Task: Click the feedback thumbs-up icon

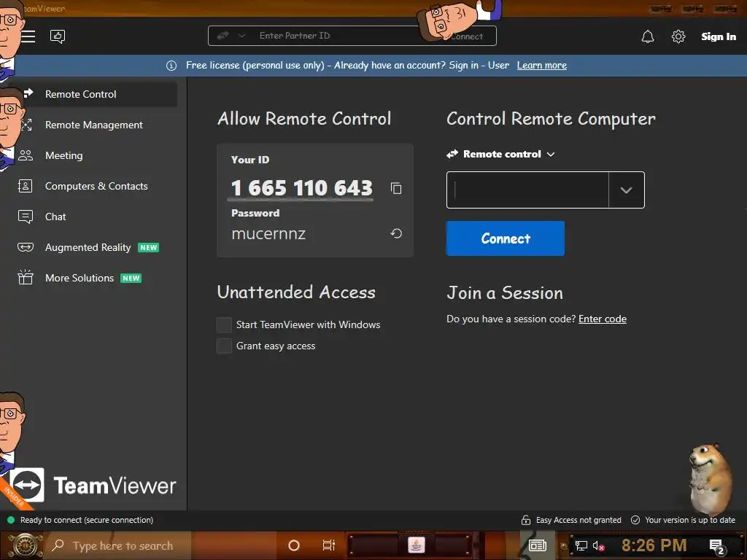Action: (58, 36)
